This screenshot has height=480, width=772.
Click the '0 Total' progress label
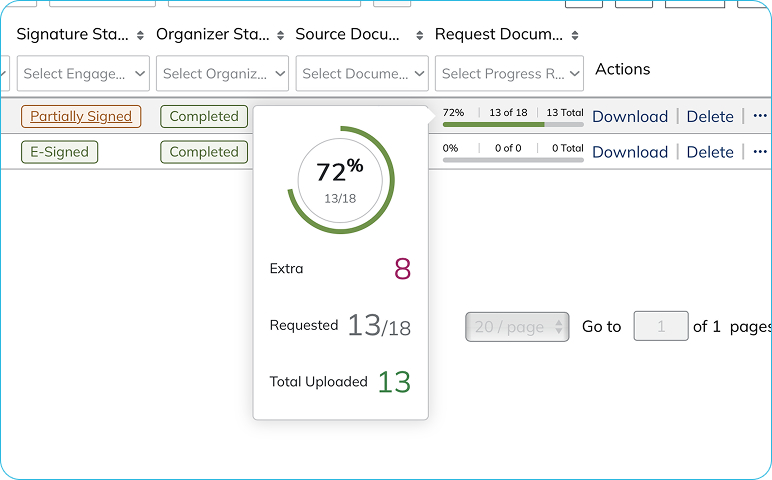568,148
